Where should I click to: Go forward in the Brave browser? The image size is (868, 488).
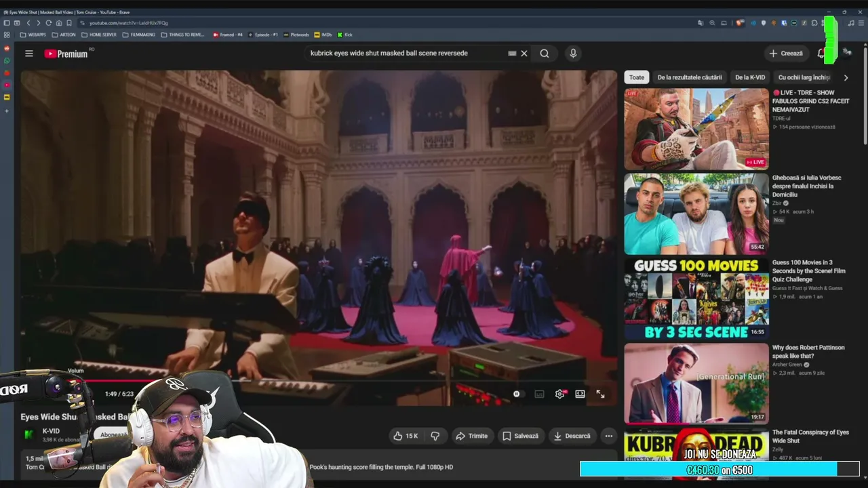coord(38,23)
